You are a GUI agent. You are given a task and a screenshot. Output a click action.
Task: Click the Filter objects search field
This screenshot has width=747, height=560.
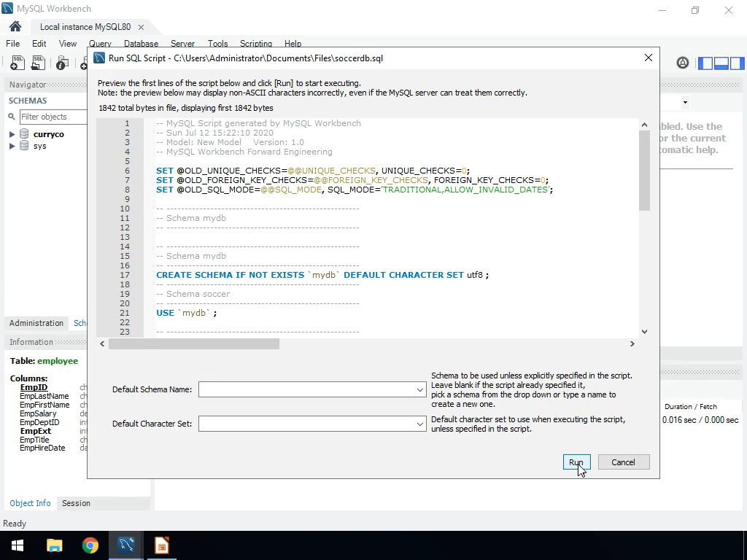tap(53, 117)
